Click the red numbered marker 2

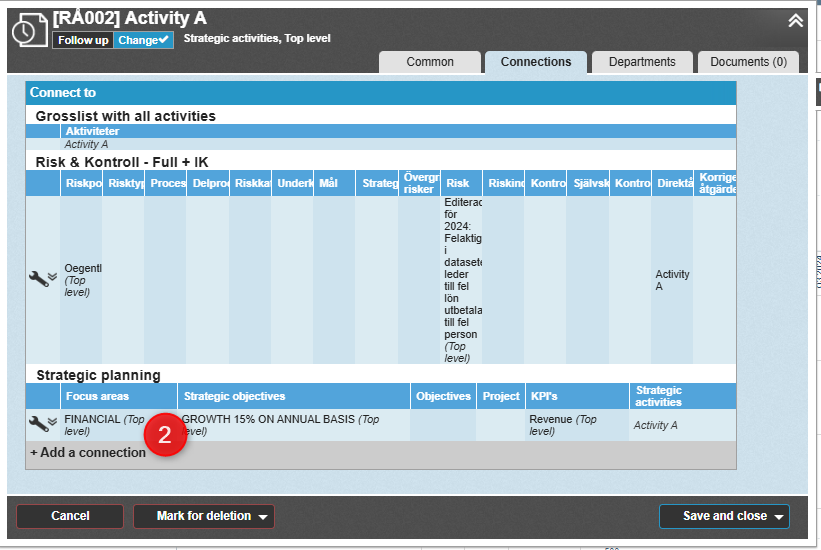coord(166,436)
